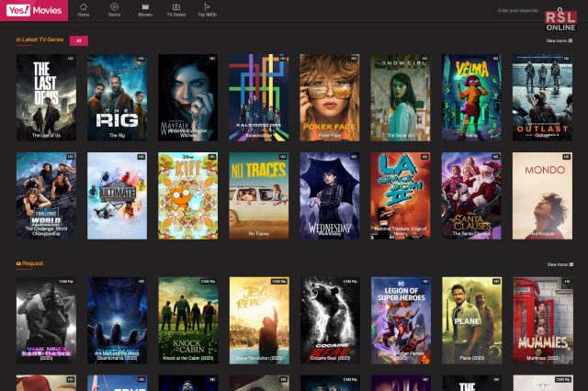Open Kaleidoscope poster
588x391 pixels.
pos(259,97)
